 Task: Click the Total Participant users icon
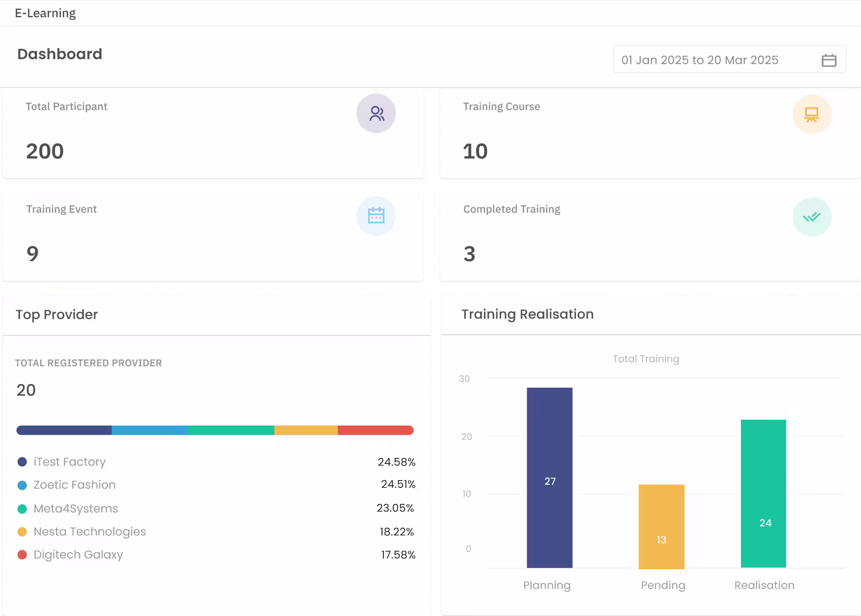tap(376, 113)
